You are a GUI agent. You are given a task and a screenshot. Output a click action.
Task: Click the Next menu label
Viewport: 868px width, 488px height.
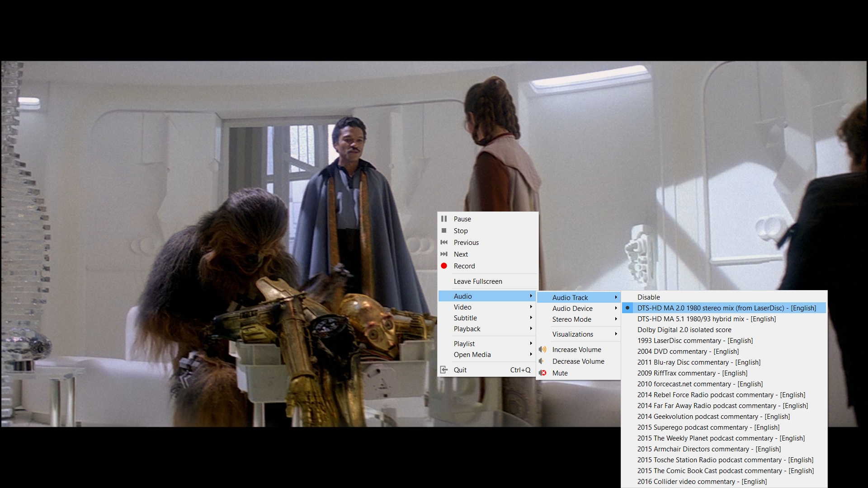coord(461,254)
